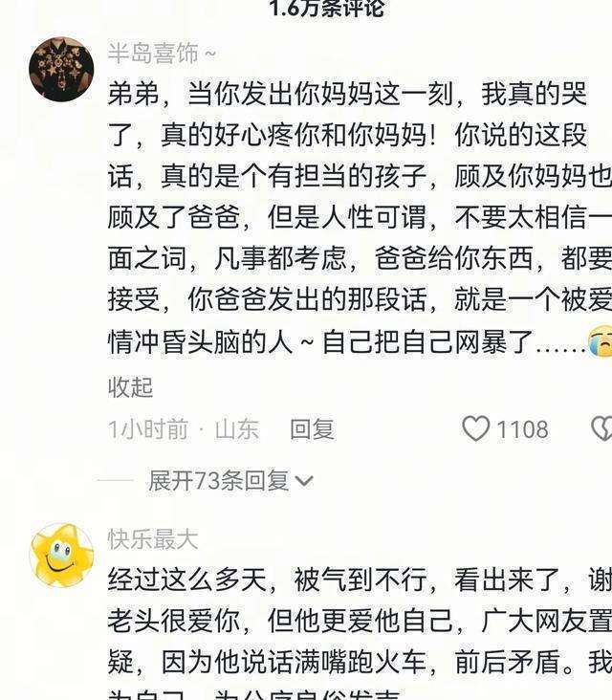Tap the 山东 location label
The height and width of the screenshot is (700, 612).
237,429
